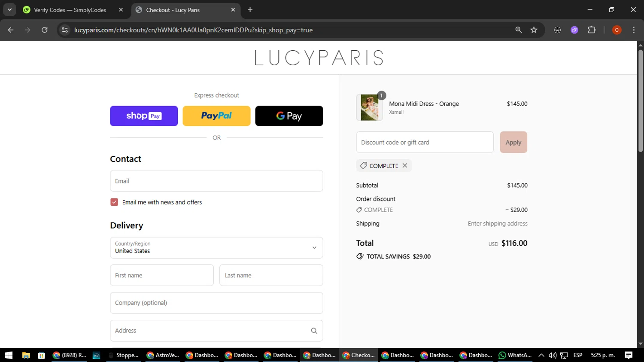View site information icon in address bar
644x362 pixels.
(65, 30)
